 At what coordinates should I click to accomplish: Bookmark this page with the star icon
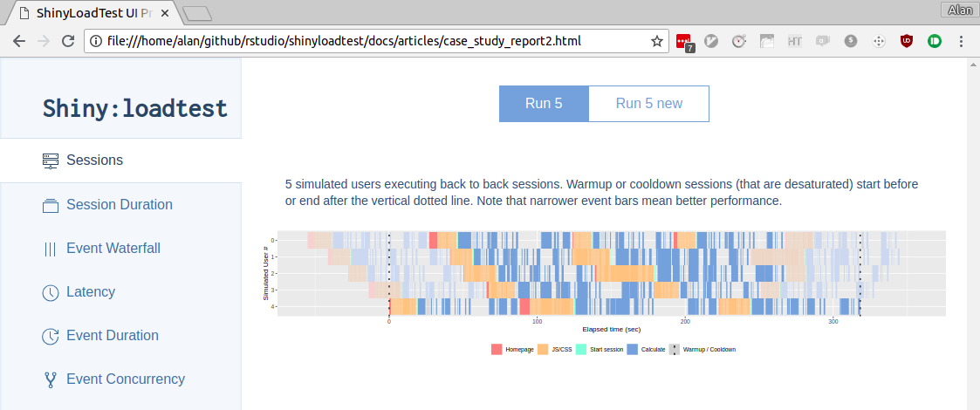(x=657, y=41)
